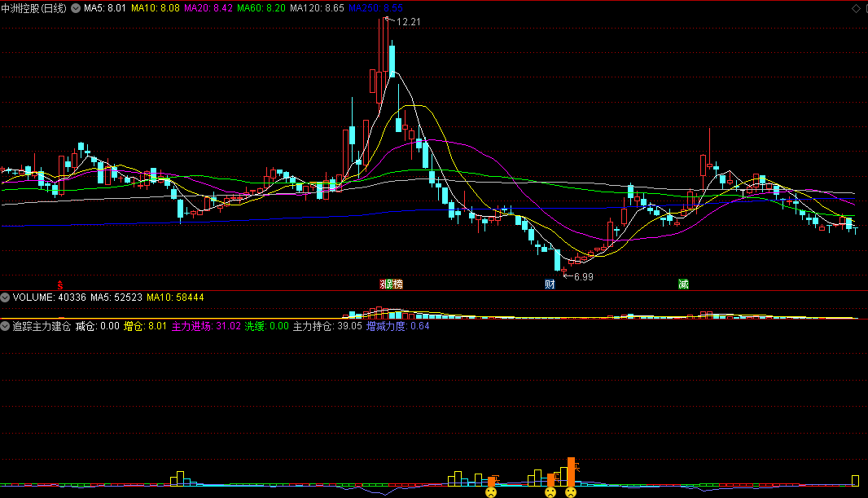Click the 主力持仓: 39.05 value
Screen dimensions: 868x498
(327, 326)
